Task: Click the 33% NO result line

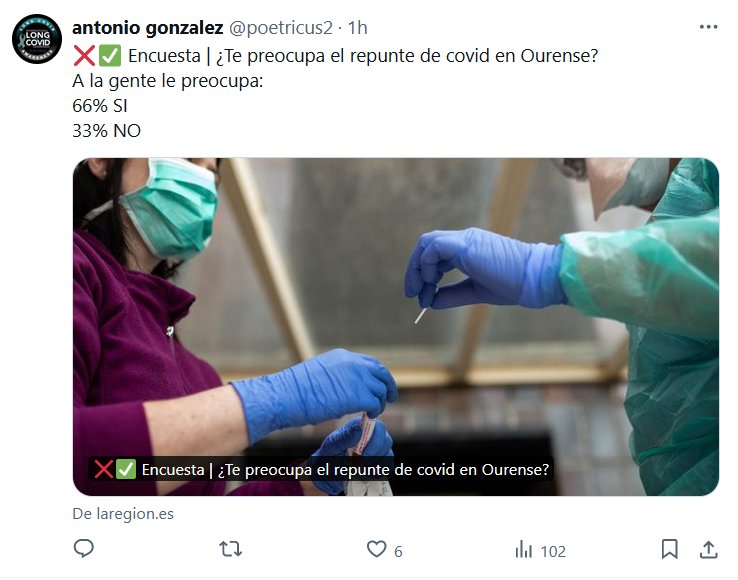Action: click(106, 131)
